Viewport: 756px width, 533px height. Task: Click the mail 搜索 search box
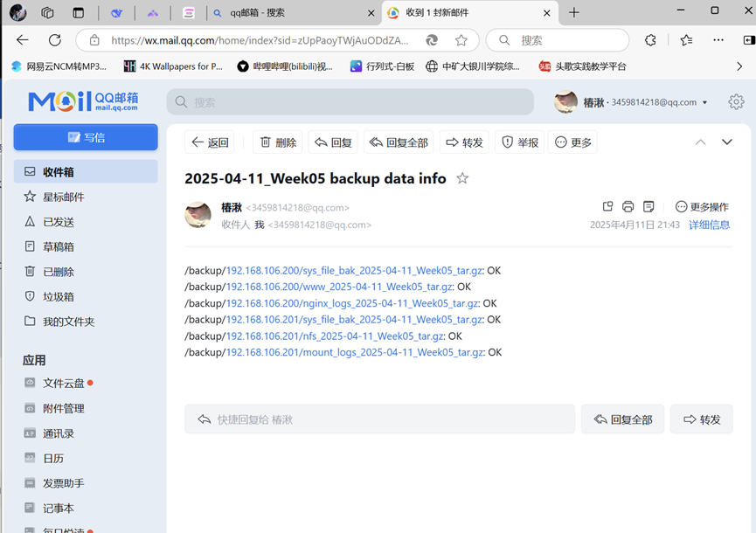350,101
